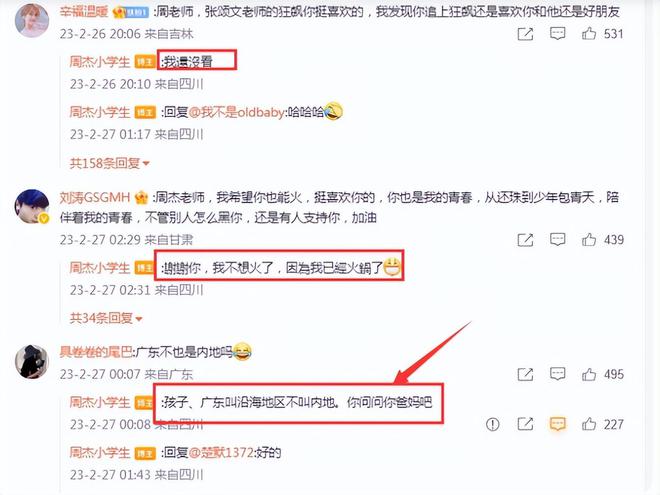Viewport: 660px width, 495px height.
Task: Like the 广东 comment with 495 likes
Action: [x=589, y=374]
